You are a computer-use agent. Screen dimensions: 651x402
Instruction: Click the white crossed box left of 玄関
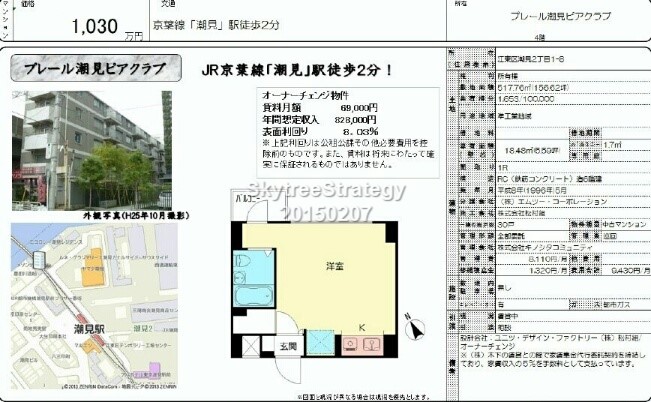click(251, 346)
